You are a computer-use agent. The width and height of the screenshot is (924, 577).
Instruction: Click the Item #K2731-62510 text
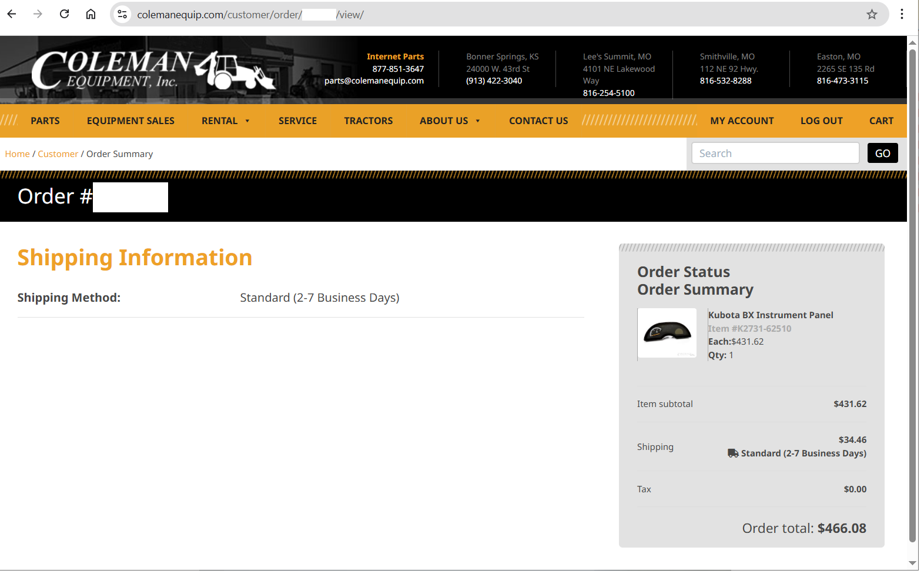749,328
